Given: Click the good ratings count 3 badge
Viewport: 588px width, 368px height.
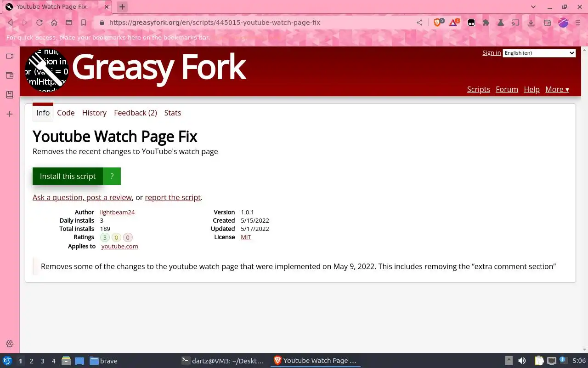Looking at the screenshot, I should pos(105,237).
